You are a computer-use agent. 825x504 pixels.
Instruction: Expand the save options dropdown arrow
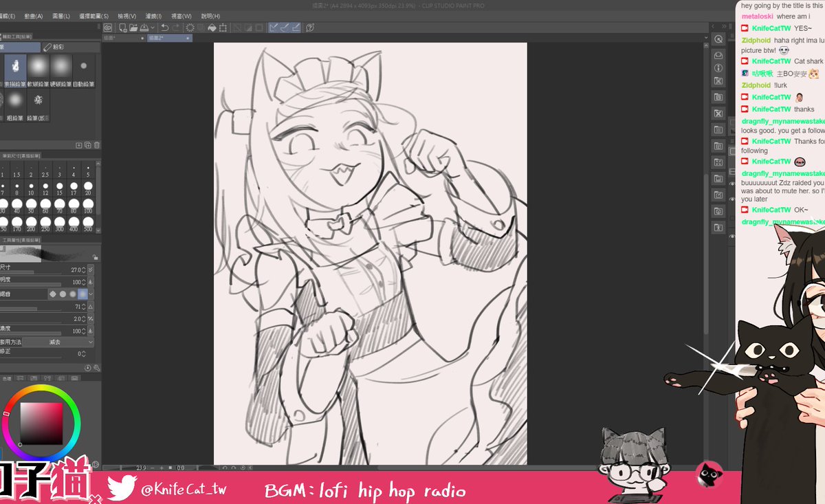click(153, 28)
